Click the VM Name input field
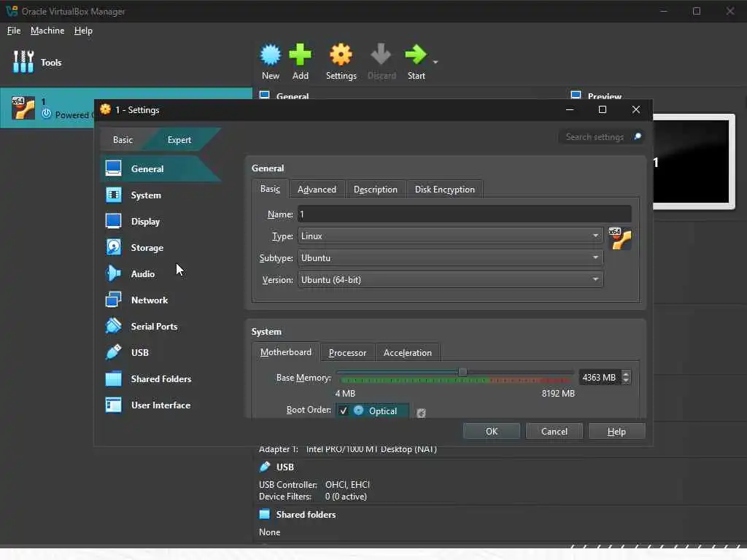This screenshot has width=747, height=560. 465,214
